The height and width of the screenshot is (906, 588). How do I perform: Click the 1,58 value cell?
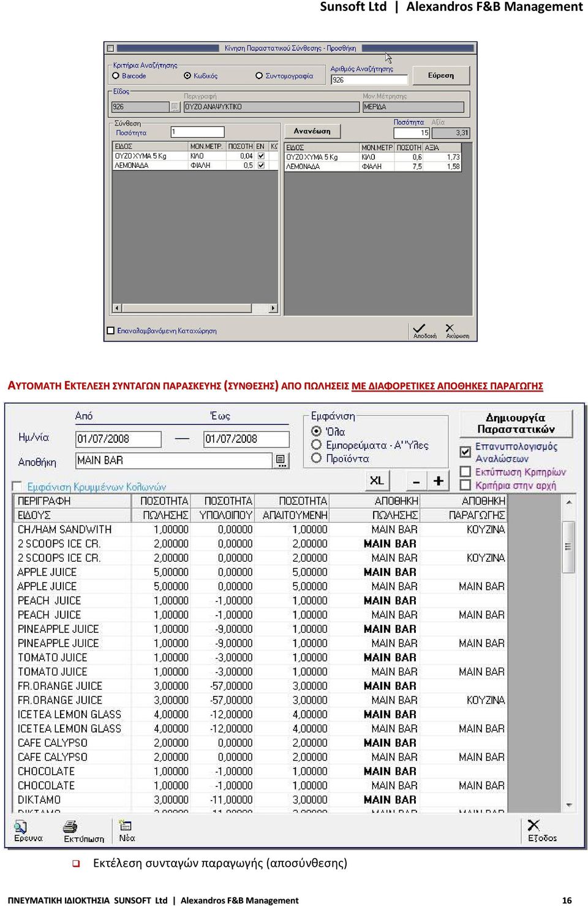coord(442,167)
